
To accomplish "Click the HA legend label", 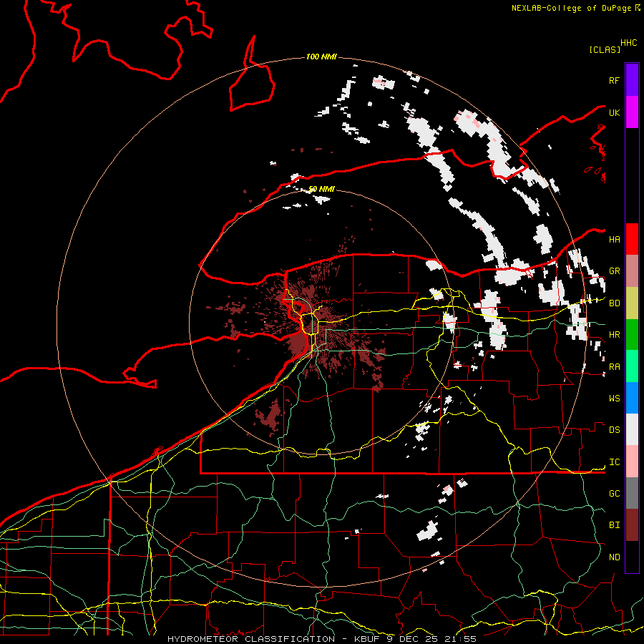I will click(x=614, y=240).
